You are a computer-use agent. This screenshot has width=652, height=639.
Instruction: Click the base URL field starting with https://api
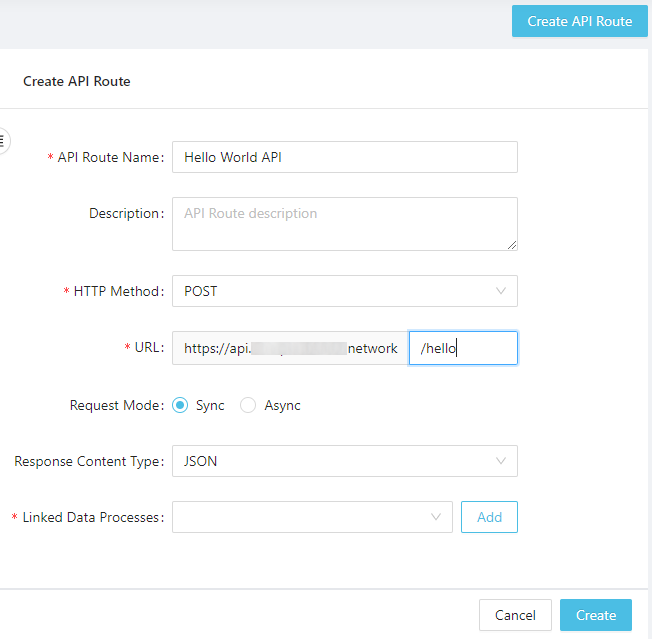(x=290, y=348)
